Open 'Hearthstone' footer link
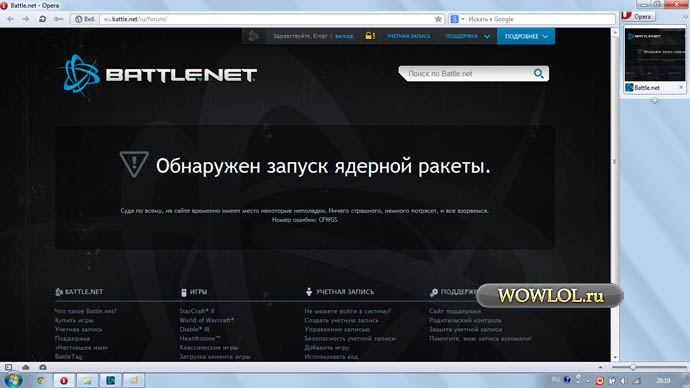This screenshot has height=388, width=690. [x=200, y=339]
